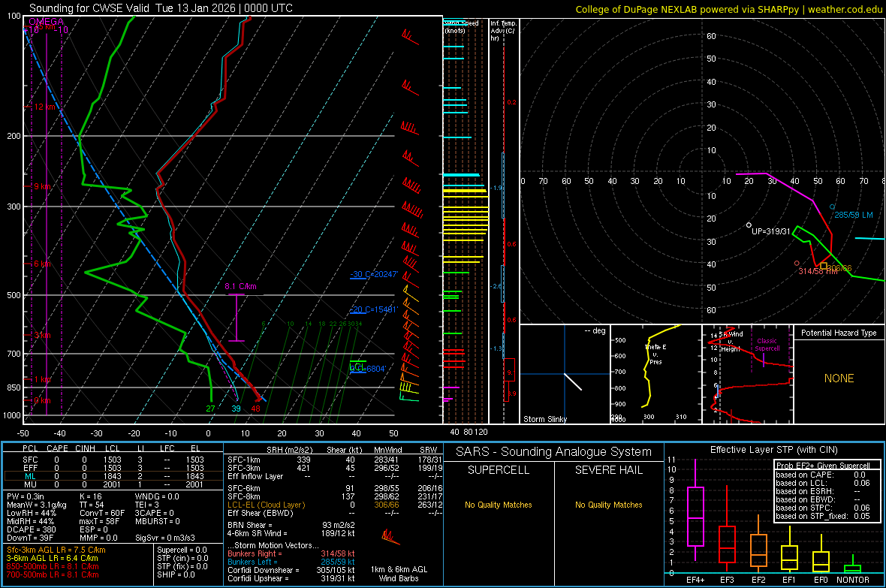Click "No Quality Matches" under SUPERCELL
Screen dimensions: 886x588
(x=499, y=505)
